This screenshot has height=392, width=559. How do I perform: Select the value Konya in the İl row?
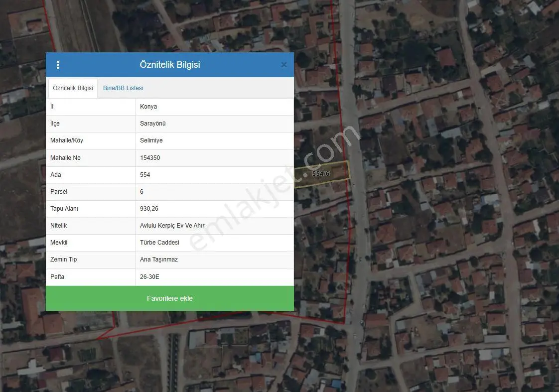(x=148, y=107)
